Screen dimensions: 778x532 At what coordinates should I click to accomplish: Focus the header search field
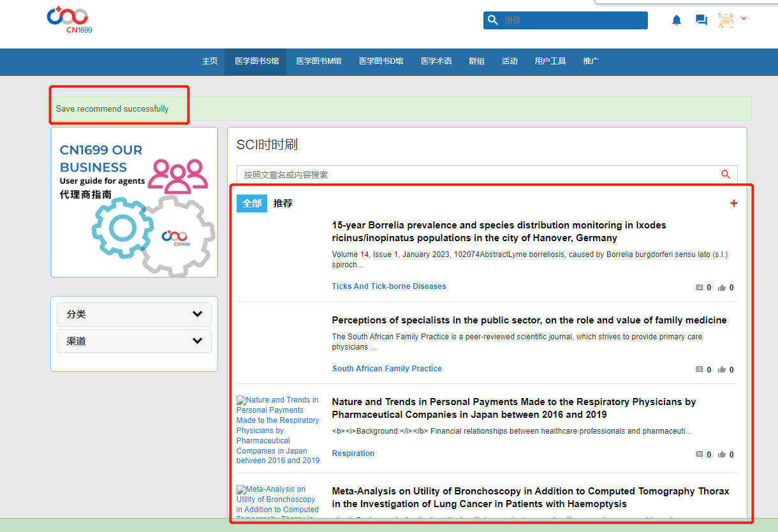point(566,20)
